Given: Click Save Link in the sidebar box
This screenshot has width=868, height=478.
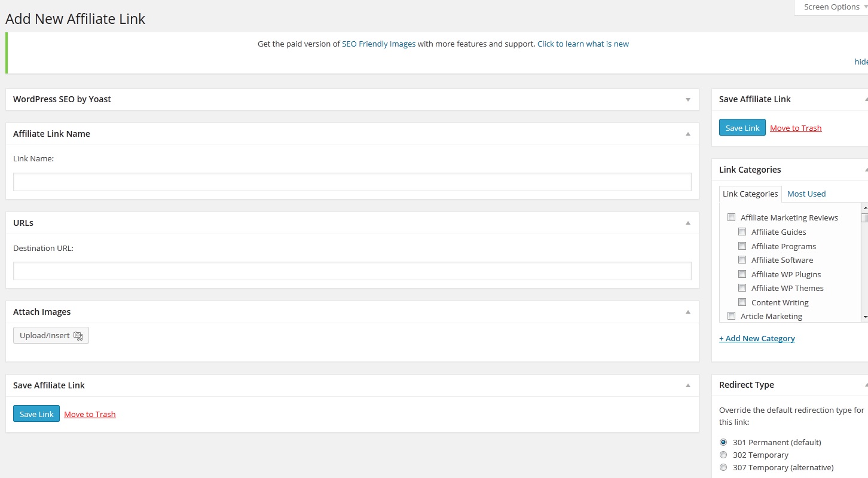Looking at the screenshot, I should click(742, 128).
